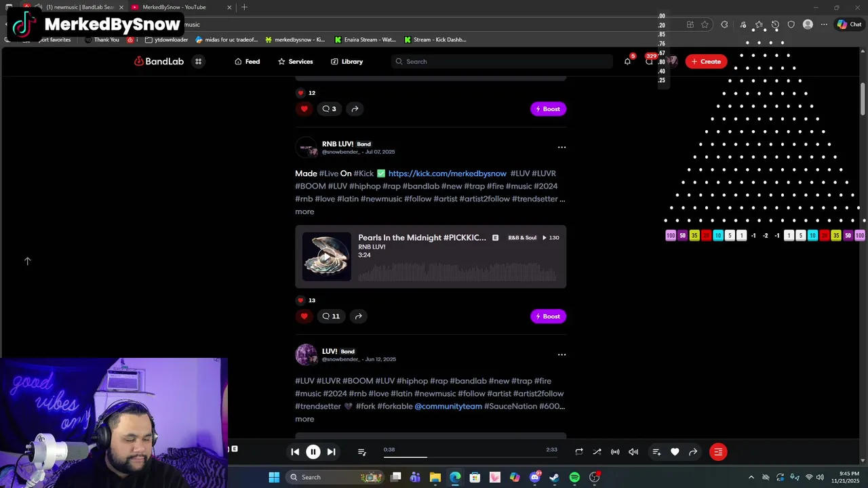
Task: Seek on the player progress bar
Action: pyautogui.click(x=471, y=457)
